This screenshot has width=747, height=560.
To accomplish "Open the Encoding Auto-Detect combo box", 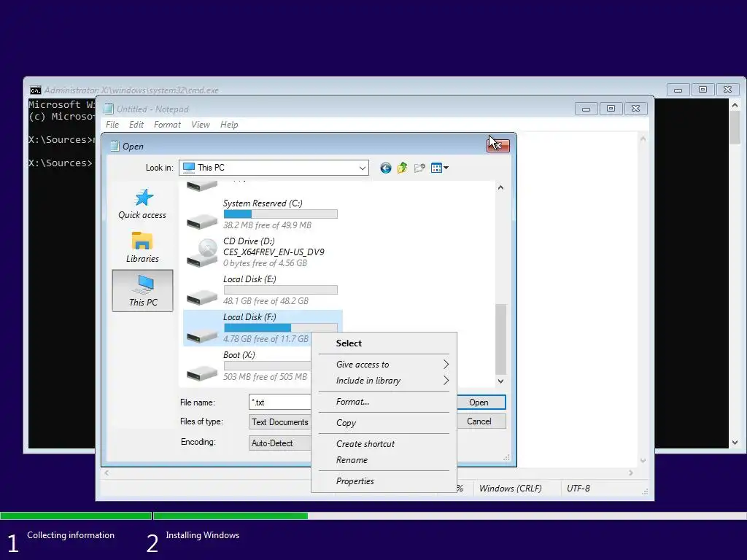I will (280, 443).
